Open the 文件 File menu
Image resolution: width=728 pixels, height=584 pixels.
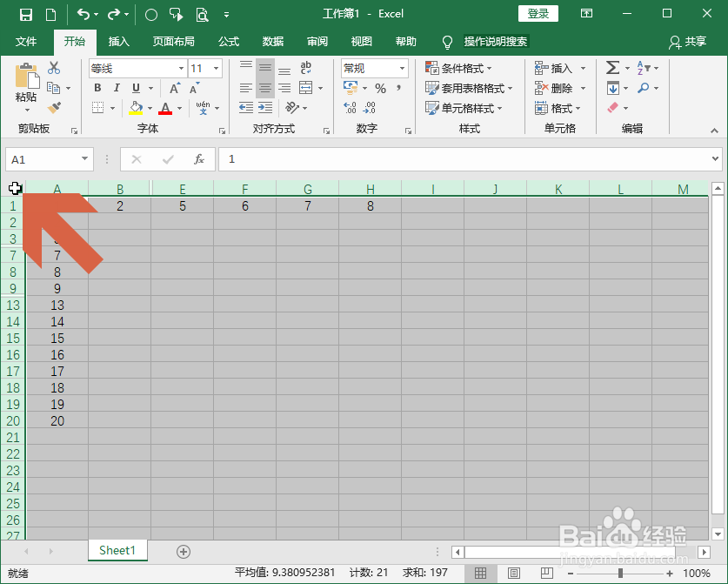(26, 42)
